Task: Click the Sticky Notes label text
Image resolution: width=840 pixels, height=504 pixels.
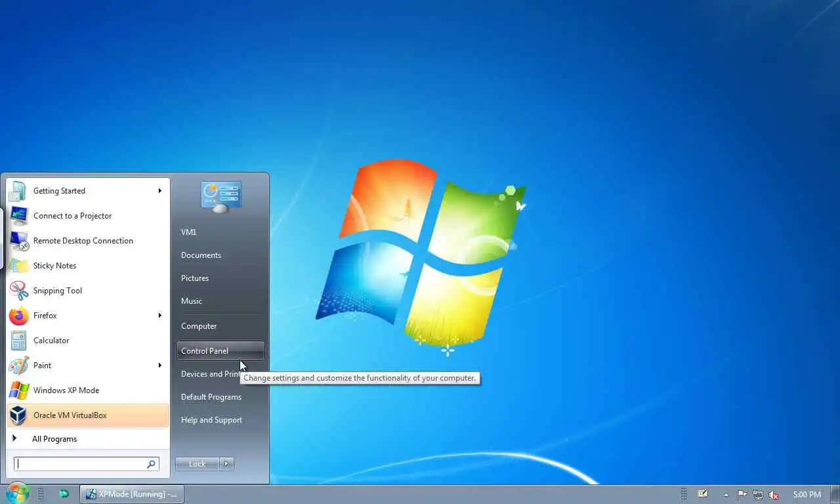Action: pyautogui.click(x=55, y=266)
